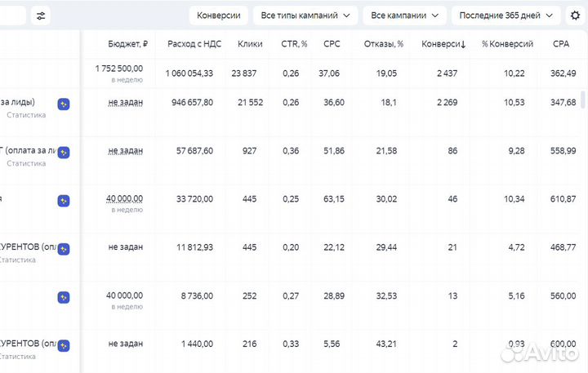Click the search input field at top left
Viewport: 588px width, 373px height.
[12, 16]
